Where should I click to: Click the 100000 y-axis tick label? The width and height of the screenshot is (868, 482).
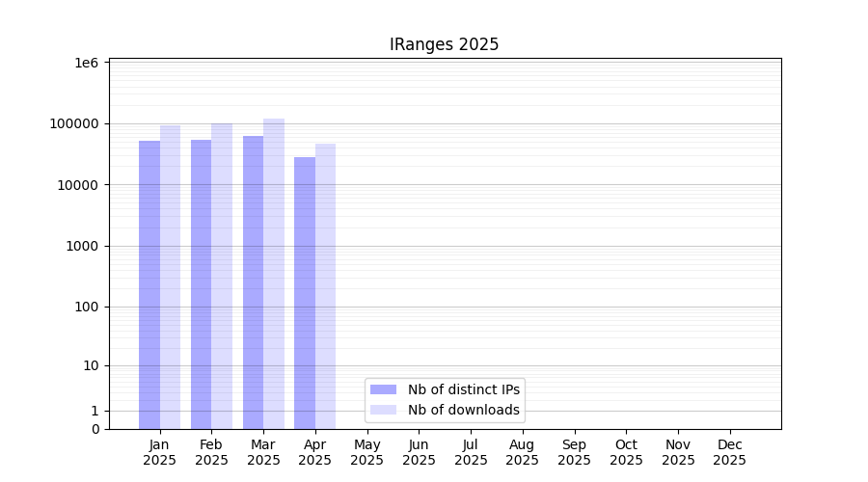(74, 123)
